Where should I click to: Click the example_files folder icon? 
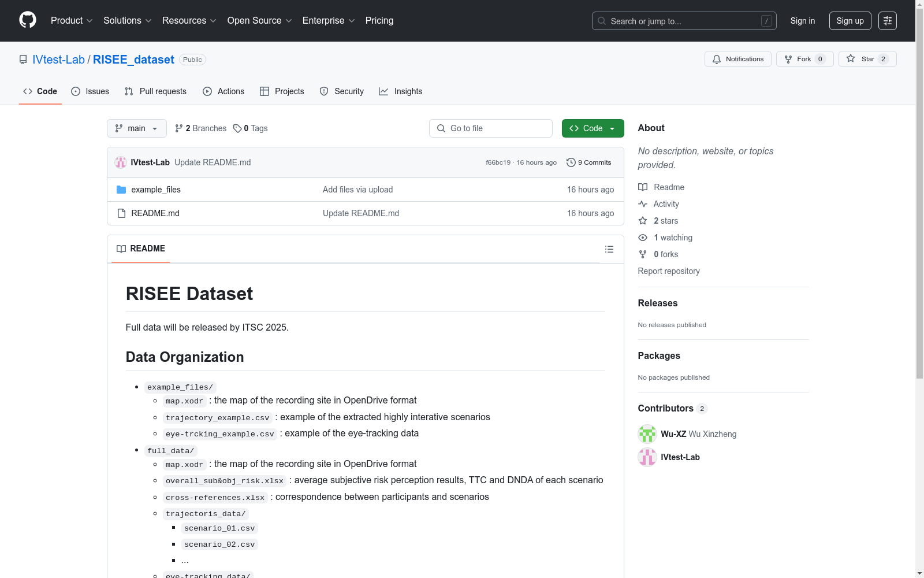coord(121,190)
